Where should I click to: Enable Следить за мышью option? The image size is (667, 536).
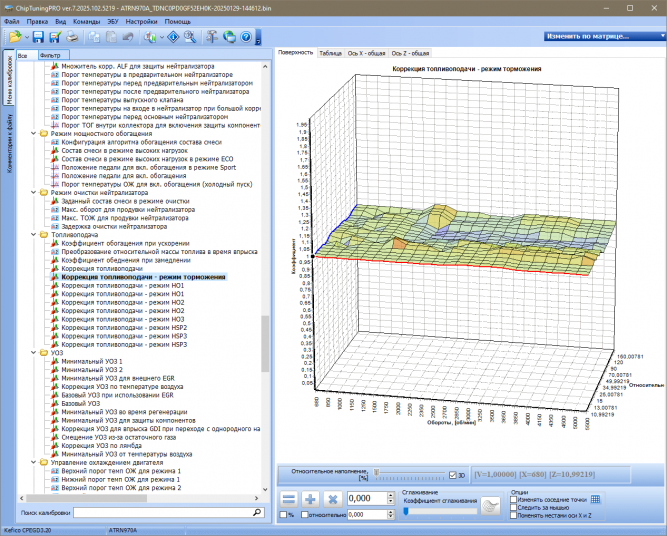(x=513, y=507)
